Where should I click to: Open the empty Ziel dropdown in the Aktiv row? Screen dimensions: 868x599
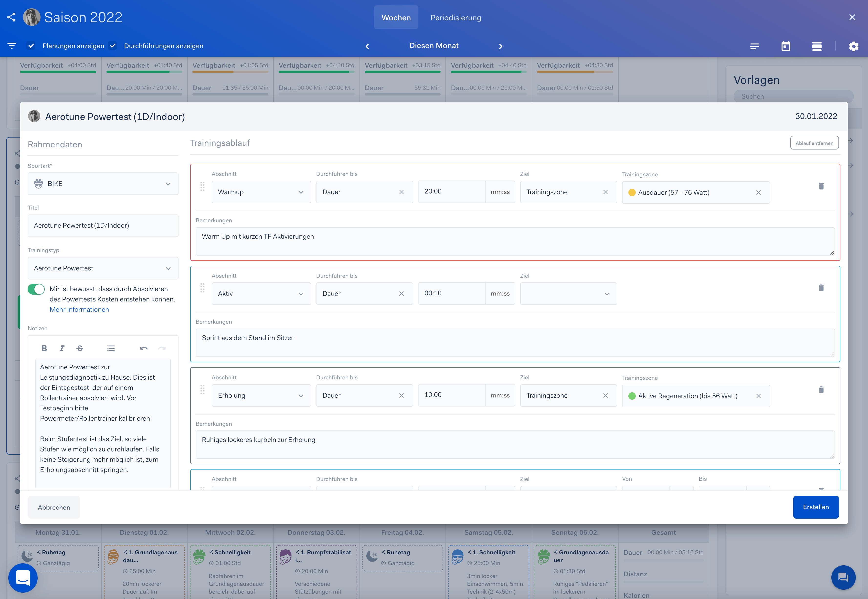point(568,294)
